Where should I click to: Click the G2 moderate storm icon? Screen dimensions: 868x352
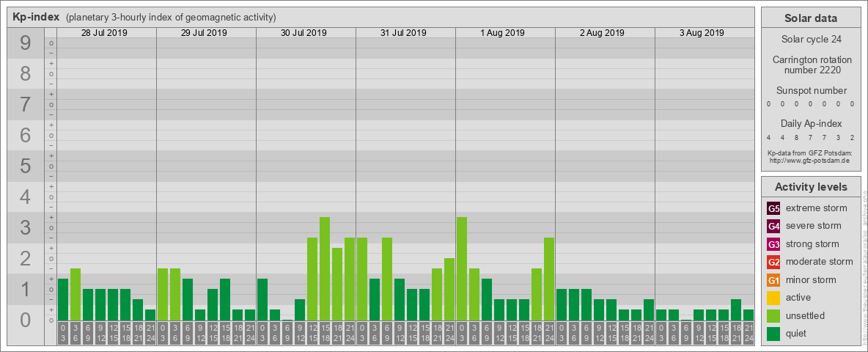tap(773, 262)
